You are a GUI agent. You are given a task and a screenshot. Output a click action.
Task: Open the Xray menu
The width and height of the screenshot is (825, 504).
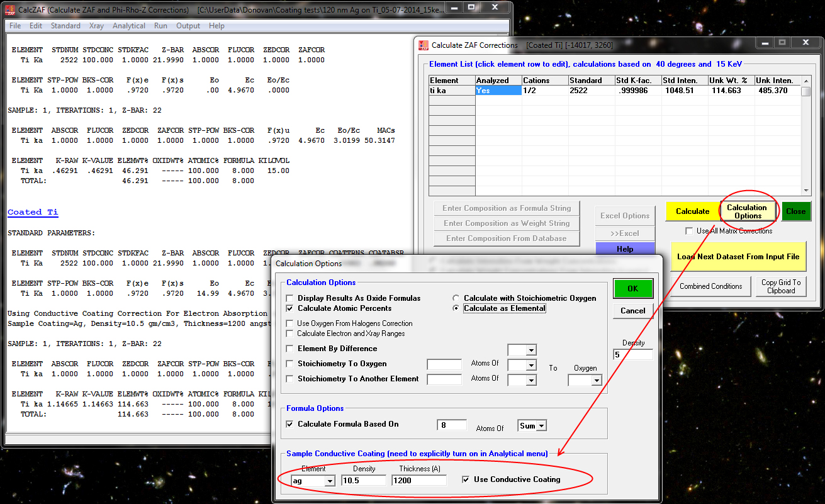click(x=96, y=26)
